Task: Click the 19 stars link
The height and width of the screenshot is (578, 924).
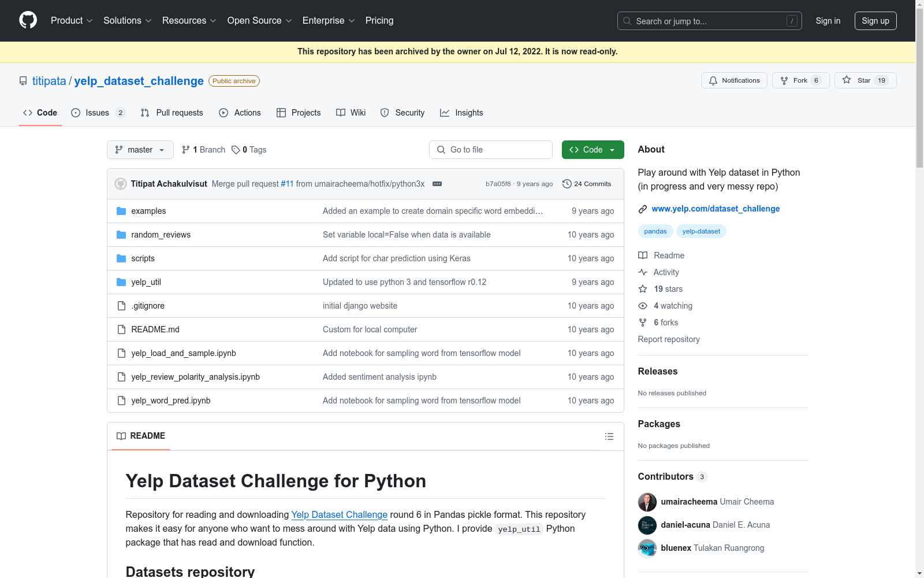Action: point(668,289)
